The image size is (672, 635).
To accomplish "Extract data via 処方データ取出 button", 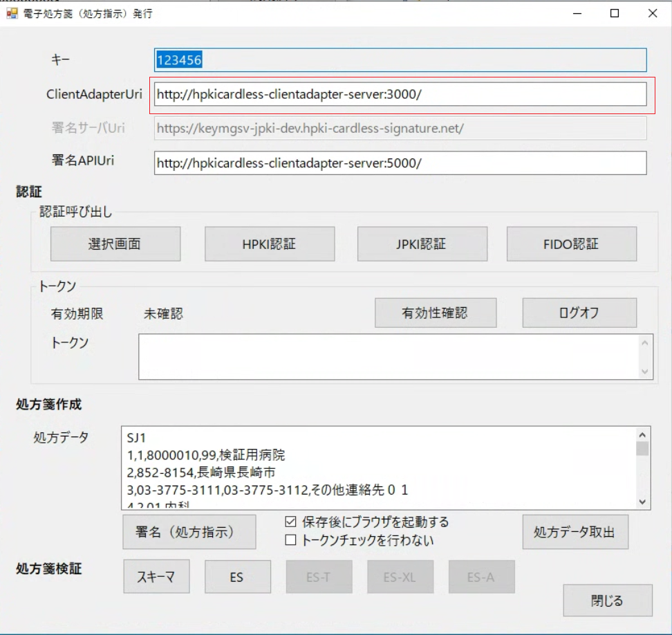I will pyautogui.click(x=575, y=532).
